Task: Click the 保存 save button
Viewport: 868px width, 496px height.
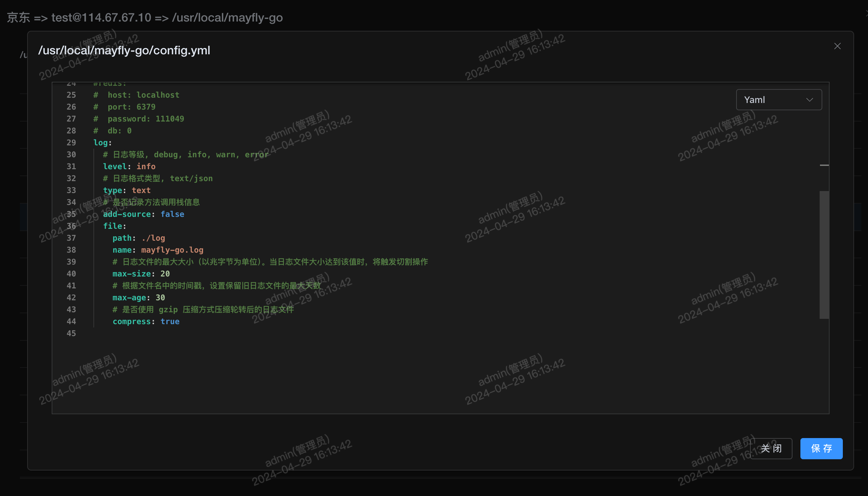Action: 821,448
